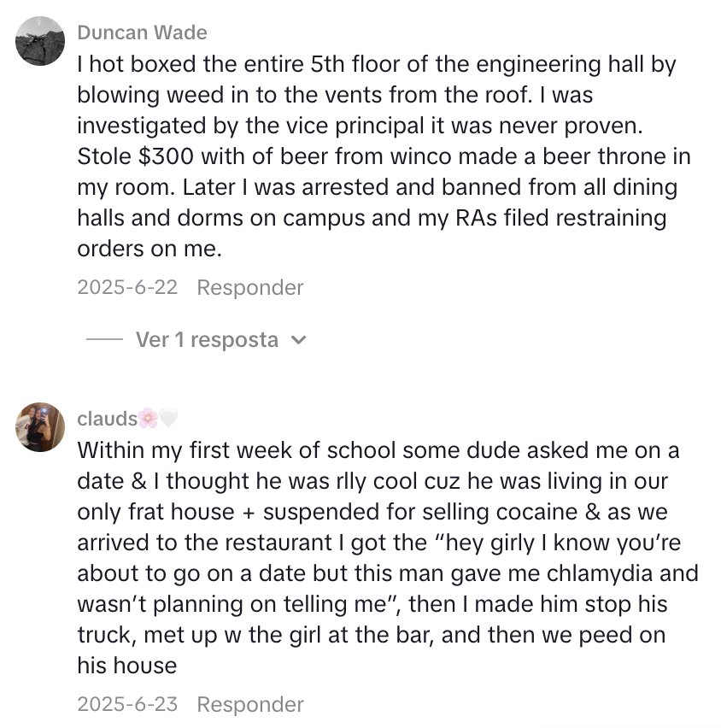This screenshot has width=721, height=728.
Task: Open the Duncan Wade username link
Action: [142, 32]
